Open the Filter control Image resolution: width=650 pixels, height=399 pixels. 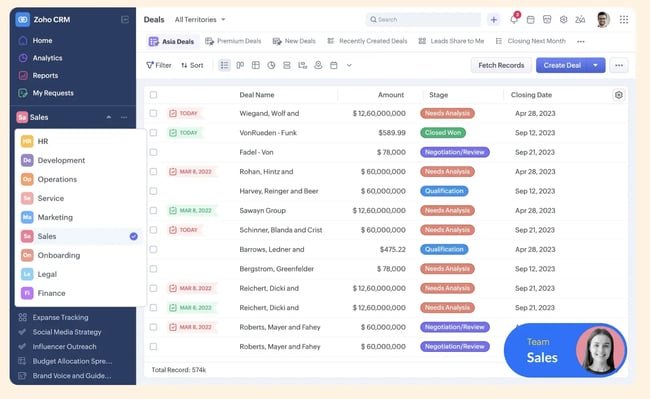(159, 65)
